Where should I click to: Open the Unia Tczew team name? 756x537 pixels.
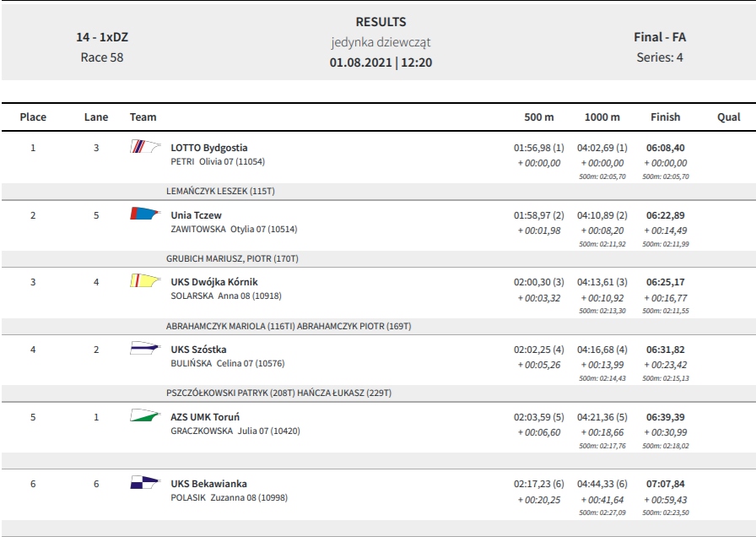196,215
